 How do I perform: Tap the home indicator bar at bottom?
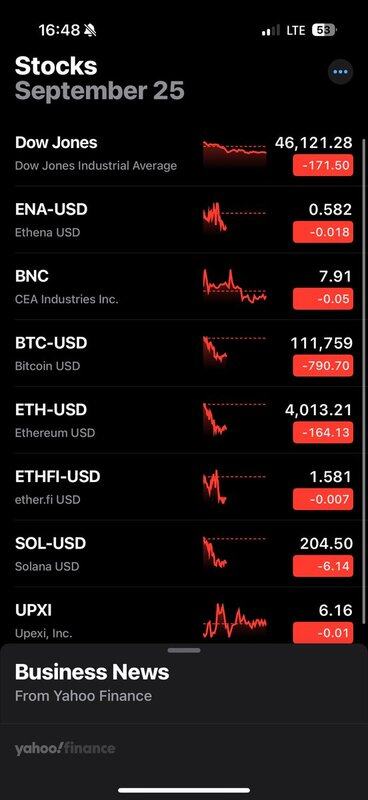tap(184, 791)
